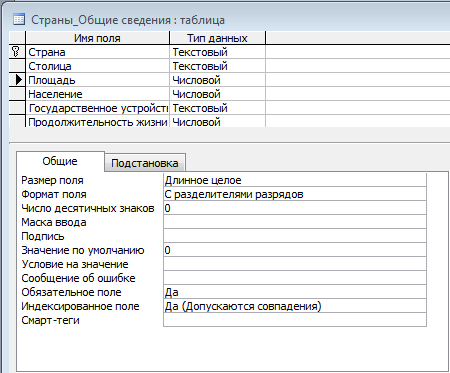This screenshot has width=450, height=373.
Task: Select the Государственное устройство field name
Action: point(98,108)
